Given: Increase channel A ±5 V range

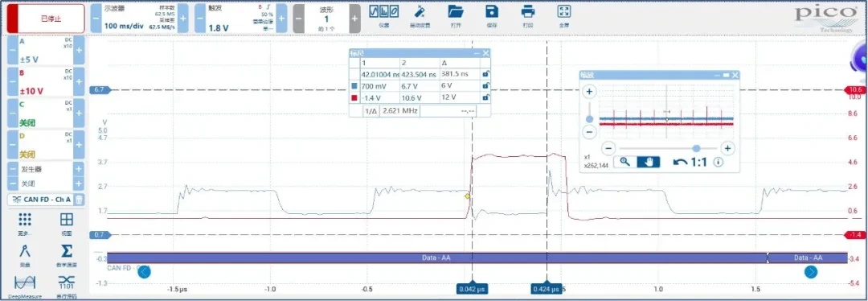Looking at the screenshot, I should point(79,51).
